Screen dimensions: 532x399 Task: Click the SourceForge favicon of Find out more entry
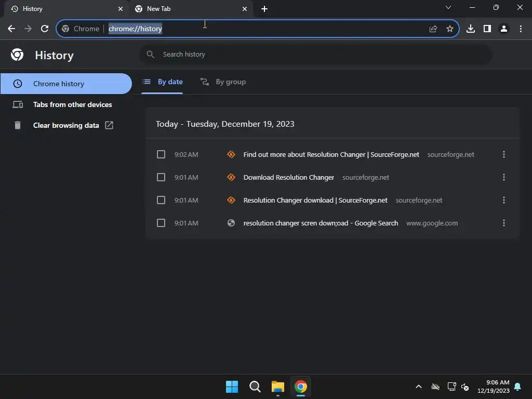[x=231, y=154]
